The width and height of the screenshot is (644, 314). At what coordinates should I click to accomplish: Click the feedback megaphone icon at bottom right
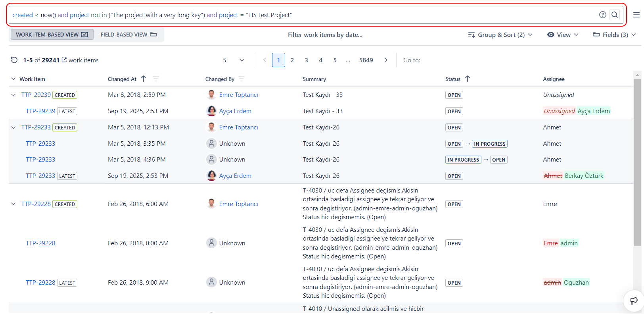point(634,301)
